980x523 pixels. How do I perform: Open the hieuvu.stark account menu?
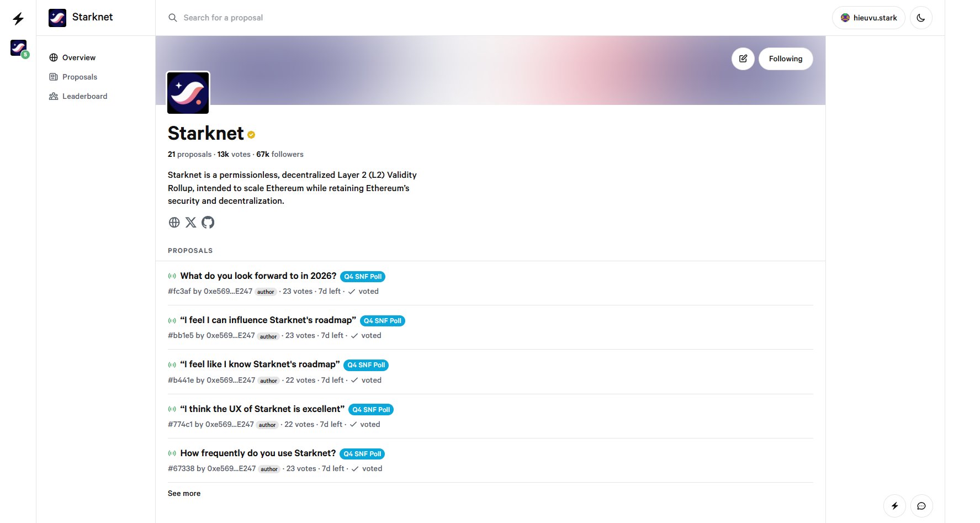coord(868,18)
